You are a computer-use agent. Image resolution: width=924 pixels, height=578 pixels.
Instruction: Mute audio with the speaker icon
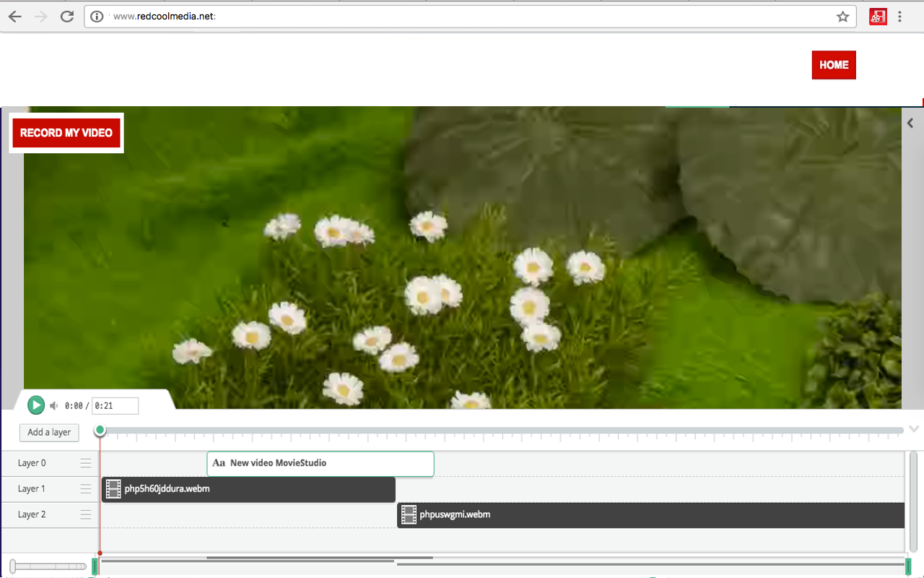point(53,406)
